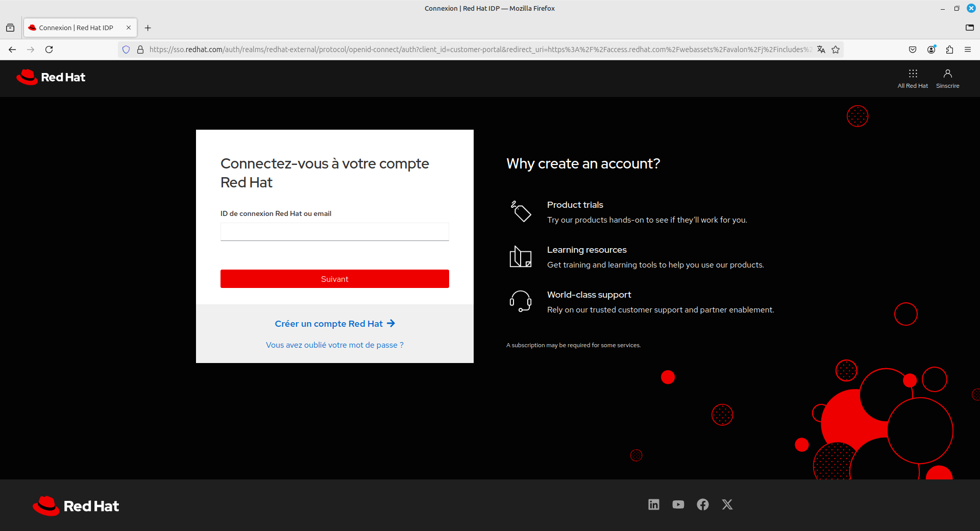Restore the Firefox window size
The image size is (980, 531).
point(957,9)
